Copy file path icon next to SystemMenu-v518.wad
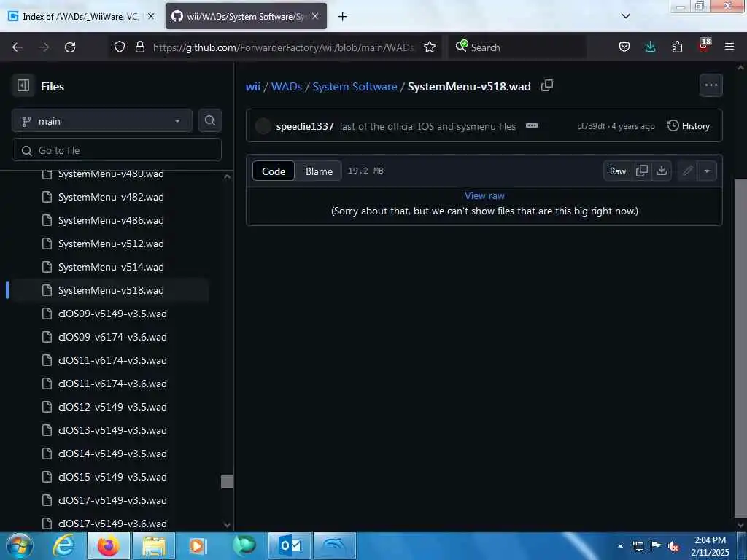The width and height of the screenshot is (747, 560). [x=547, y=86]
